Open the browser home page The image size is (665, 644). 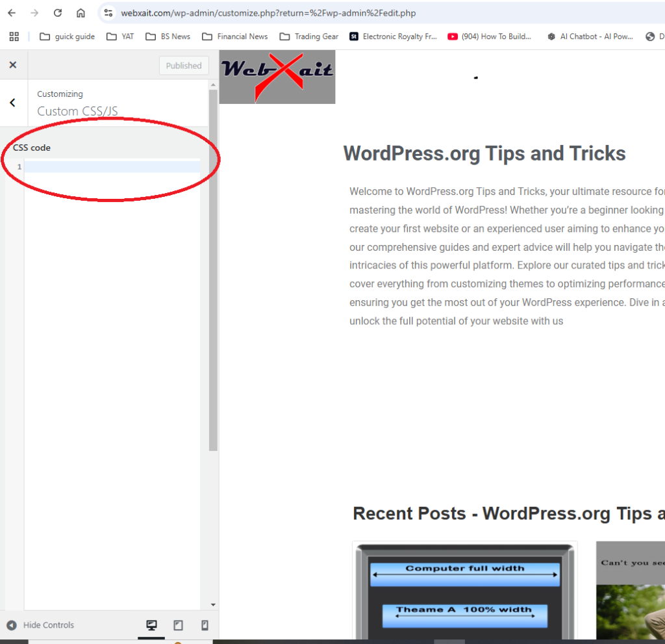tap(81, 13)
